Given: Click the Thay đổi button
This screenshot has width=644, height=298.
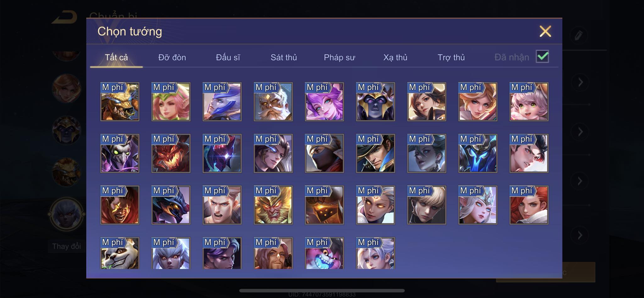Looking at the screenshot, I should point(66,246).
